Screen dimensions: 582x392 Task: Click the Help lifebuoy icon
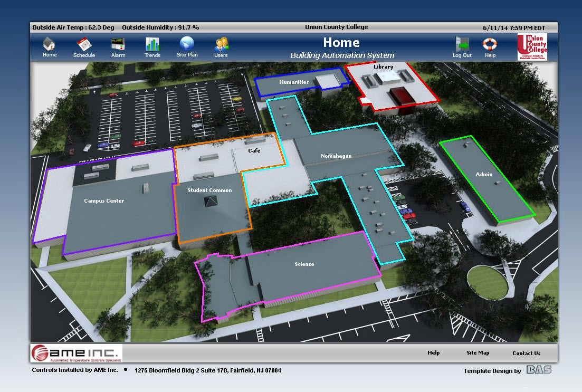coord(490,44)
